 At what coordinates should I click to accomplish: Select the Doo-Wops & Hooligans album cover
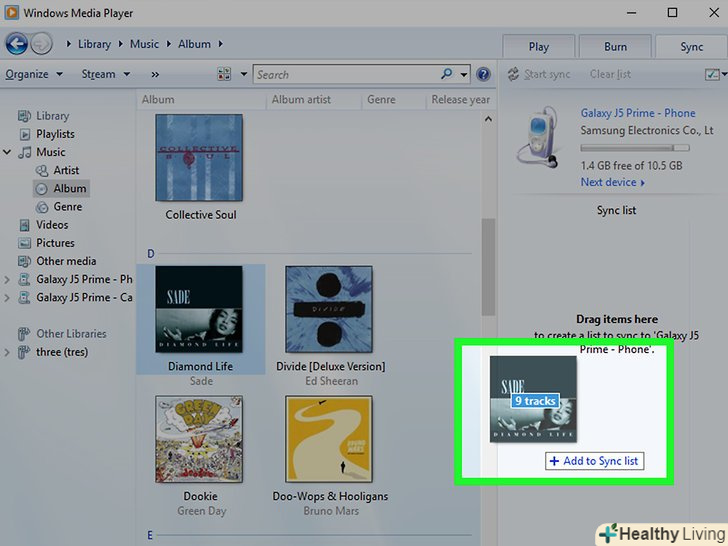329,439
